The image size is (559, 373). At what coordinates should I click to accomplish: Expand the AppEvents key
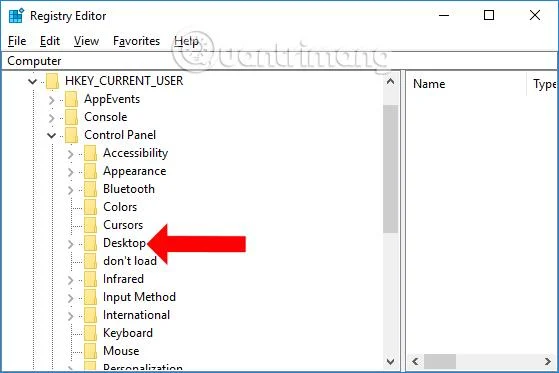[52, 100]
